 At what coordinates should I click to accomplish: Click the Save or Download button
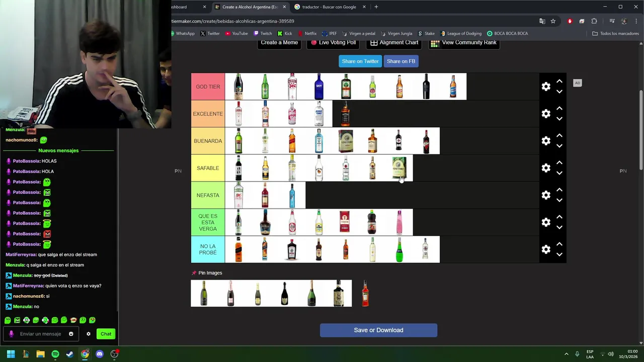coord(378,330)
